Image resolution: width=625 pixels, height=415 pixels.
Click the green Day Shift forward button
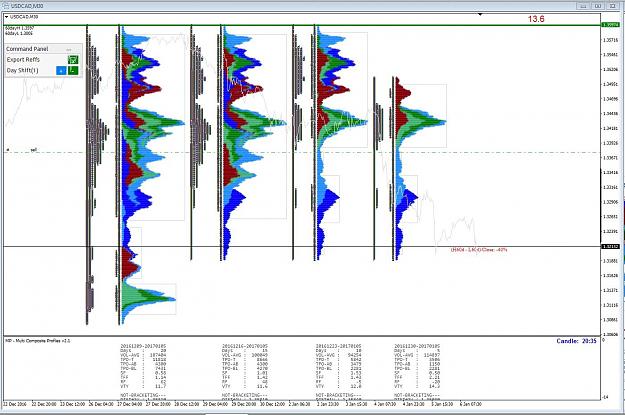coord(73,71)
